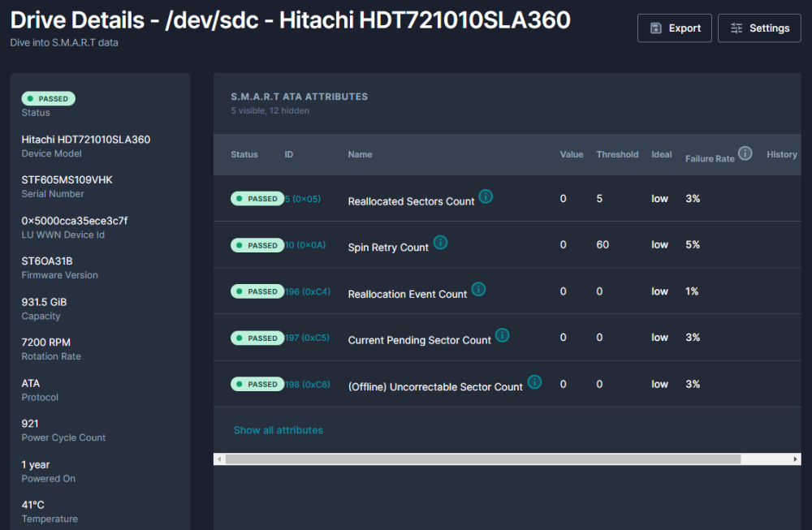Image resolution: width=812 pixels, height=530 pixels.
Task: Click PASSED badge in Uncorrectable Sector Count row
Action: [257, 384]
